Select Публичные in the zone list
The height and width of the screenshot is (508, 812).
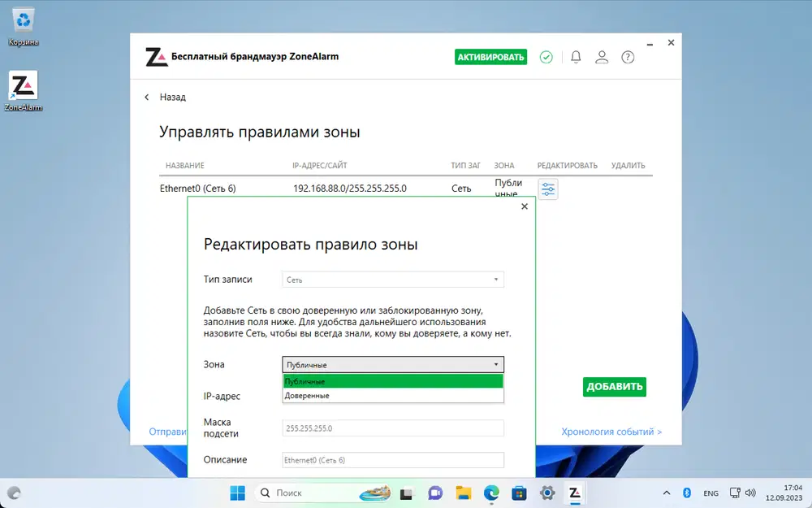point(393,381)
